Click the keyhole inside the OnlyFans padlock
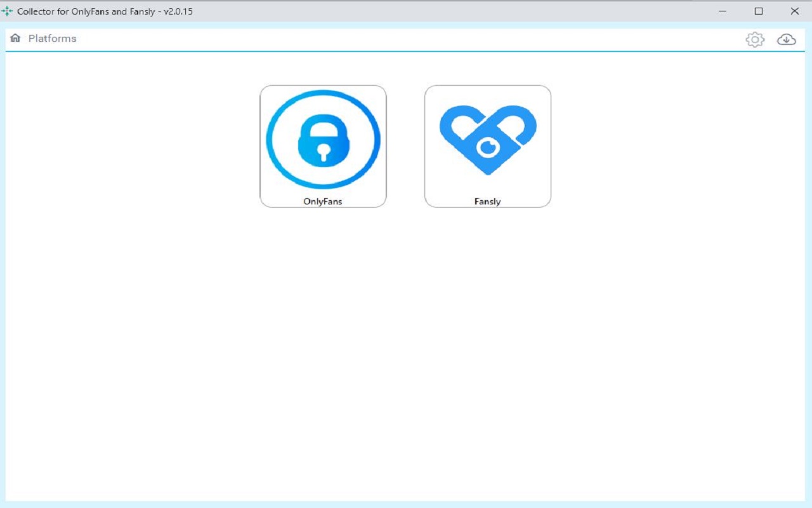This screenshot has height=508, width=812. point(324,152)
